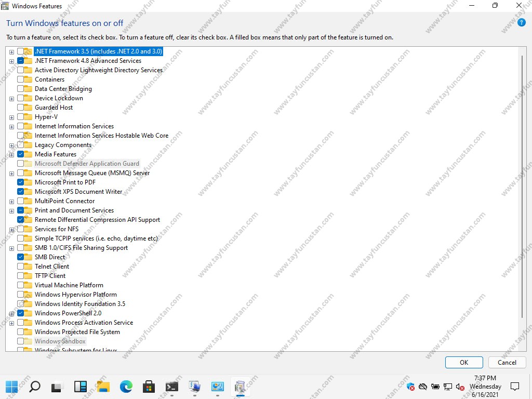
Task: Select "Windows Projected File System" text
Action: click(77, 332)
